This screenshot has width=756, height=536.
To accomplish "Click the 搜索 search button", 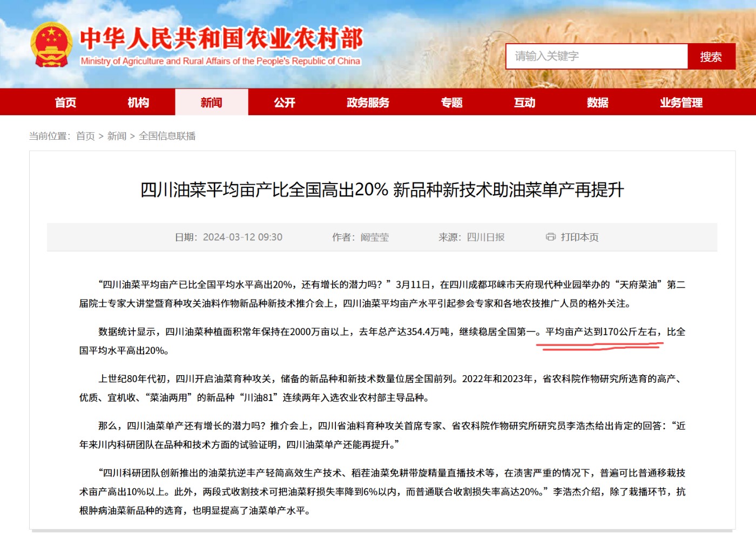I will [x=711, y=57].
